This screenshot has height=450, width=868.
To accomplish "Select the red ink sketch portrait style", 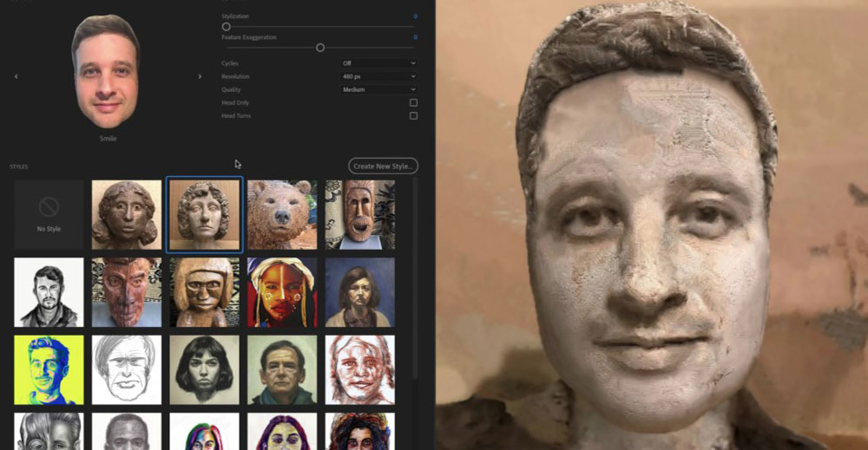I will 360,370.
